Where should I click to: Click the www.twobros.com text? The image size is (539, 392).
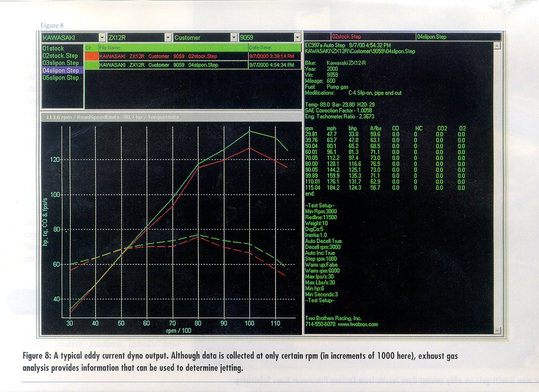tap(358, 324)
